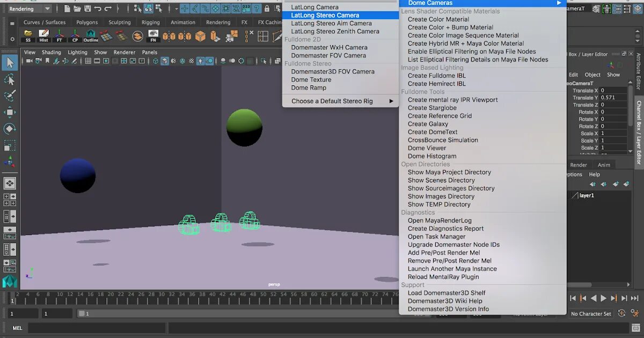The image size is (644, 338).
Task: Toggle wireframe cube display icon
Action: (156, 61)
